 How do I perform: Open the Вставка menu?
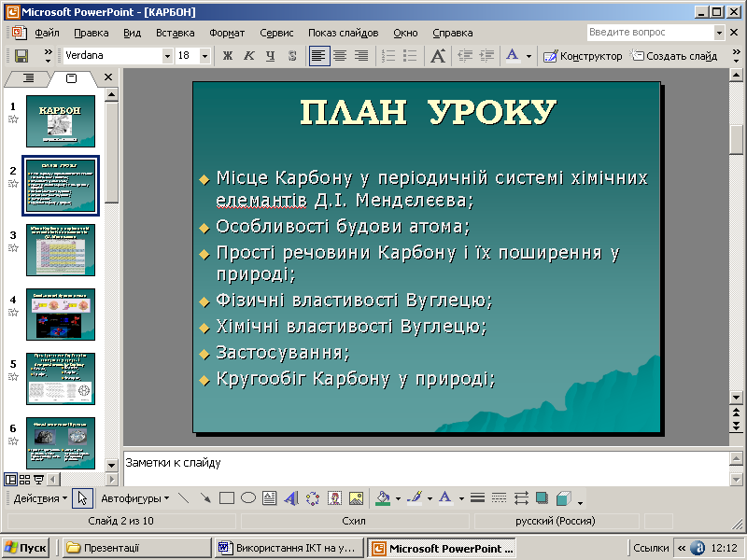[176, 33]
